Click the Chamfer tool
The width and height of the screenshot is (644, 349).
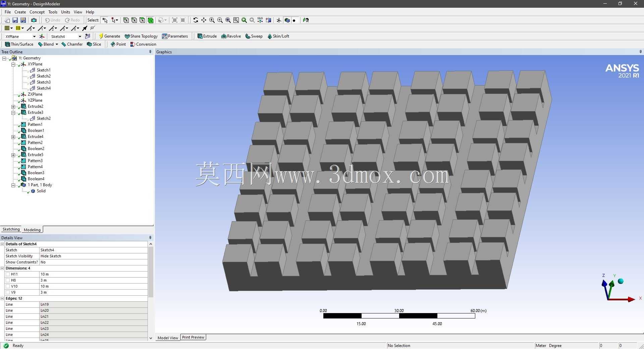[72, 44]
